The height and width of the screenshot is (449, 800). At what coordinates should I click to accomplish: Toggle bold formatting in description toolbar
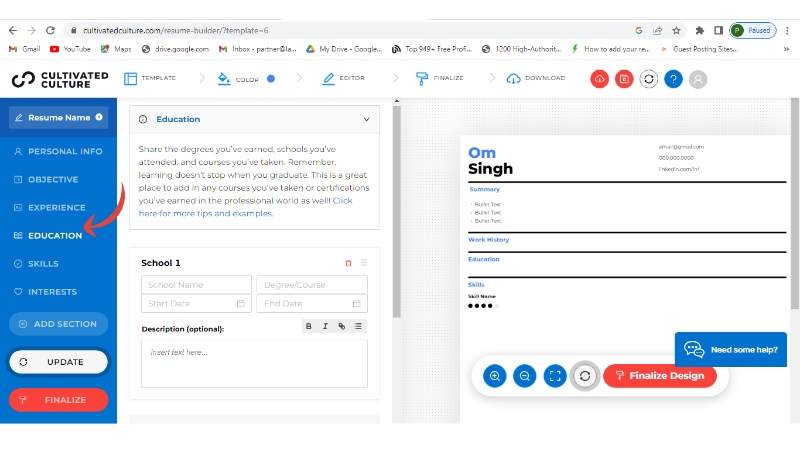(309, 326)
